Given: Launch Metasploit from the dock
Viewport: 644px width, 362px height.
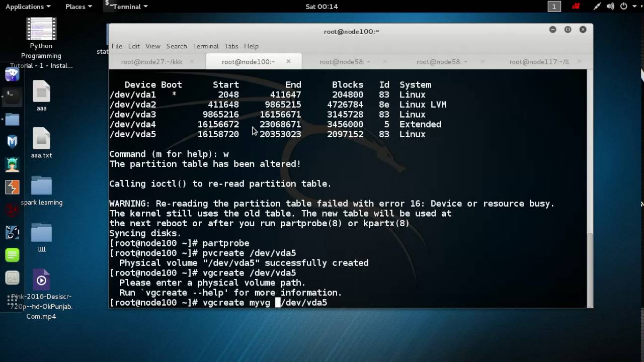Looking at the screenshot, I should coord(12,142).
